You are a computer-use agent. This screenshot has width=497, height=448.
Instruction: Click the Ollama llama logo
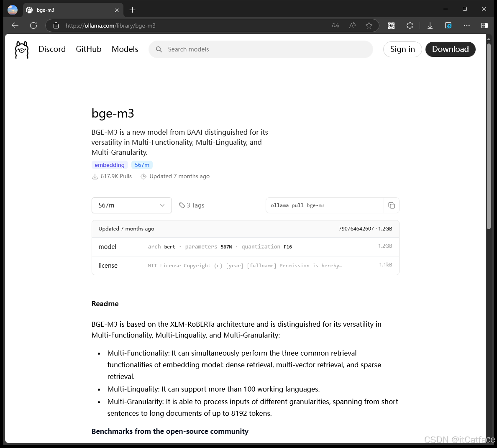pyautogui.click(x=22, y=49)
